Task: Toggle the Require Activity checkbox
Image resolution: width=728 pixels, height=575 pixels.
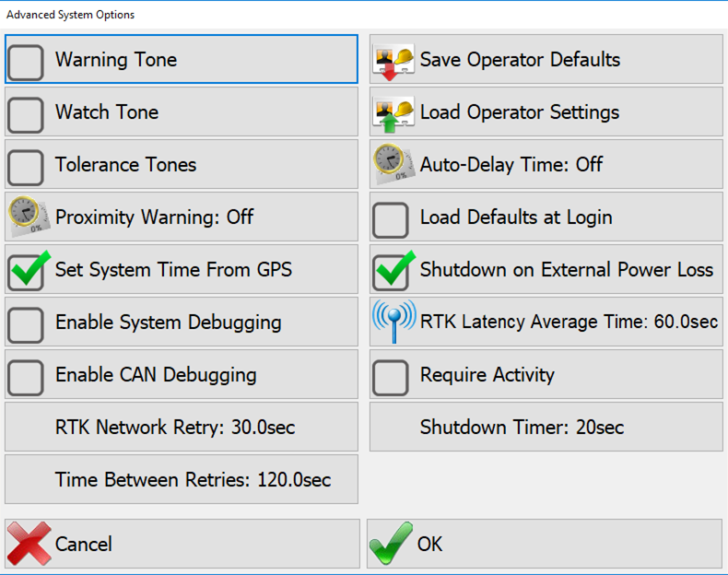Action: [391, 377]
